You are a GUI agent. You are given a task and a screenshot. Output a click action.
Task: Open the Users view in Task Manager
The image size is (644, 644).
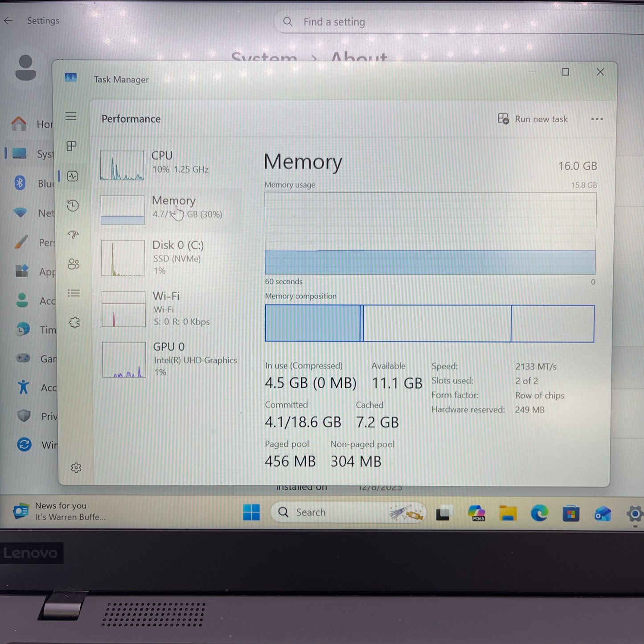pos(73,264)
